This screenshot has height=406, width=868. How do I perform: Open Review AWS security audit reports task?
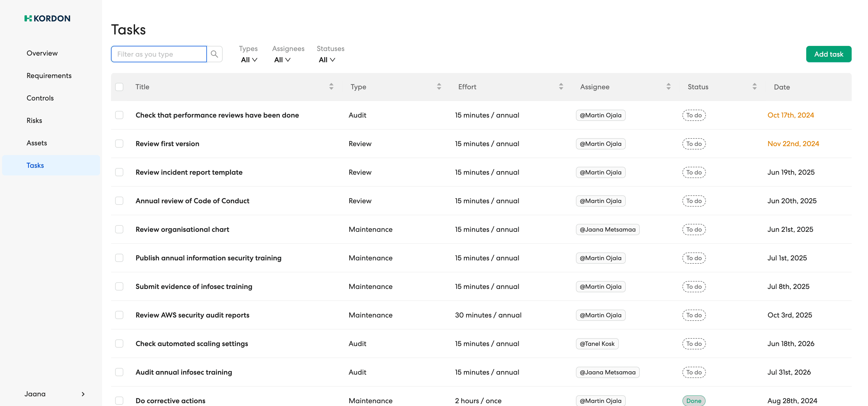coord(192,315)
